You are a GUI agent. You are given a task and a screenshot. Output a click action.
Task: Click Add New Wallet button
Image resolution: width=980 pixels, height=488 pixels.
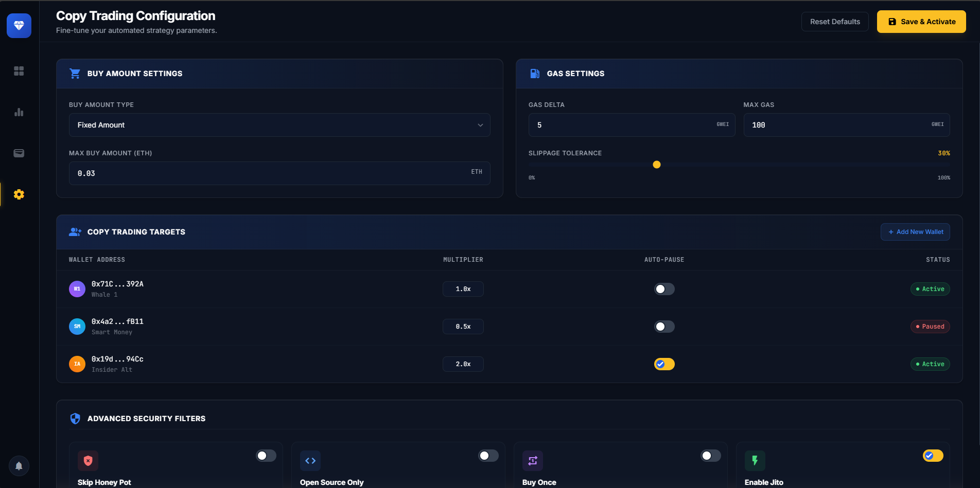click(x=915, y=232)
